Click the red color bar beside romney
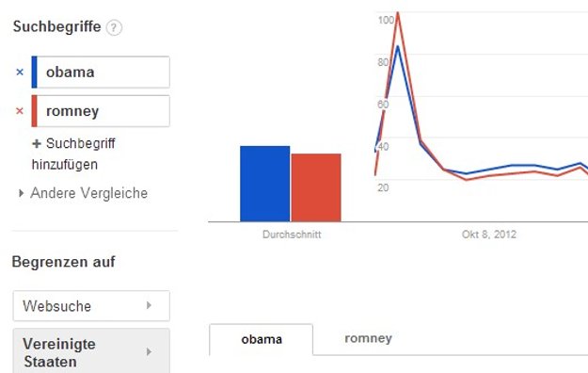Image resolution: width=588 pixels, height=373 pixels. tap(34, 111)
